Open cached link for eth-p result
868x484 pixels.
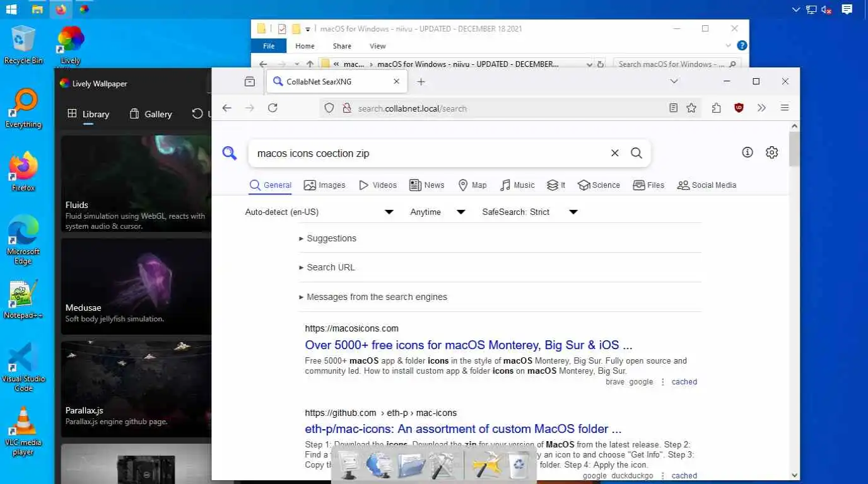[684, 476]
